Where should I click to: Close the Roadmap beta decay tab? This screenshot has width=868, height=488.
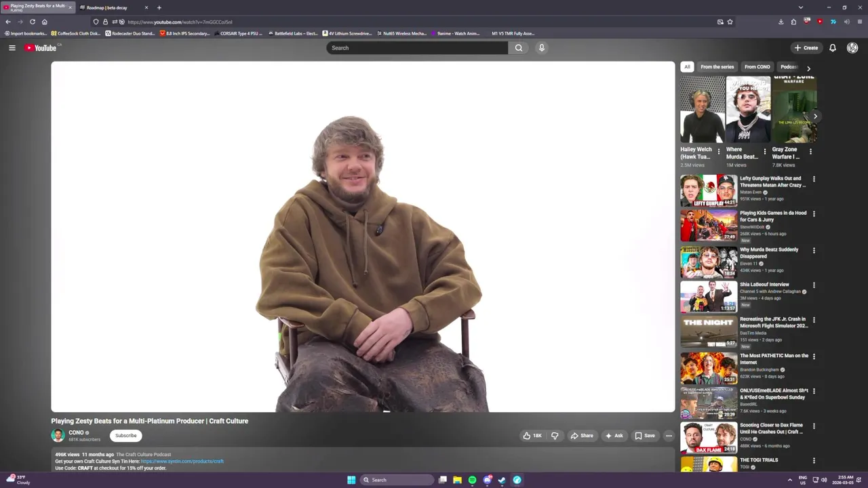(x=146, y=7)
